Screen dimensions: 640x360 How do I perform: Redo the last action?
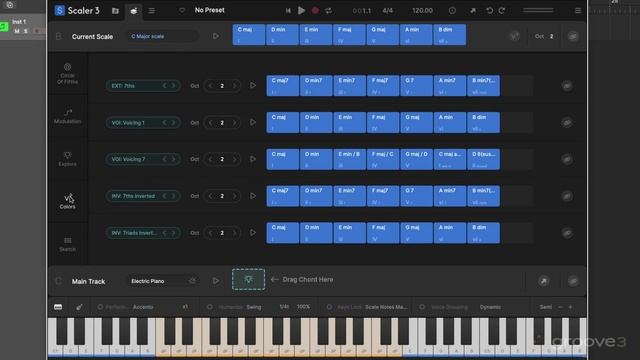(502, 11)
